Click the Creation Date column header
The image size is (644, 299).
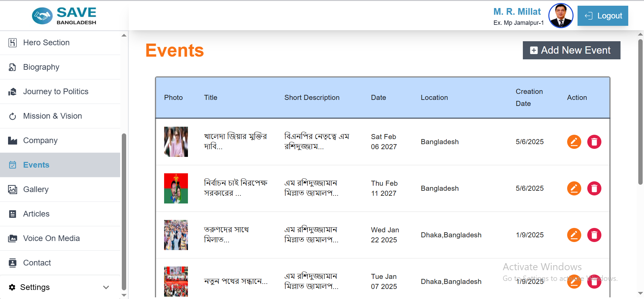pyautogui.click(x=529, y=98)
